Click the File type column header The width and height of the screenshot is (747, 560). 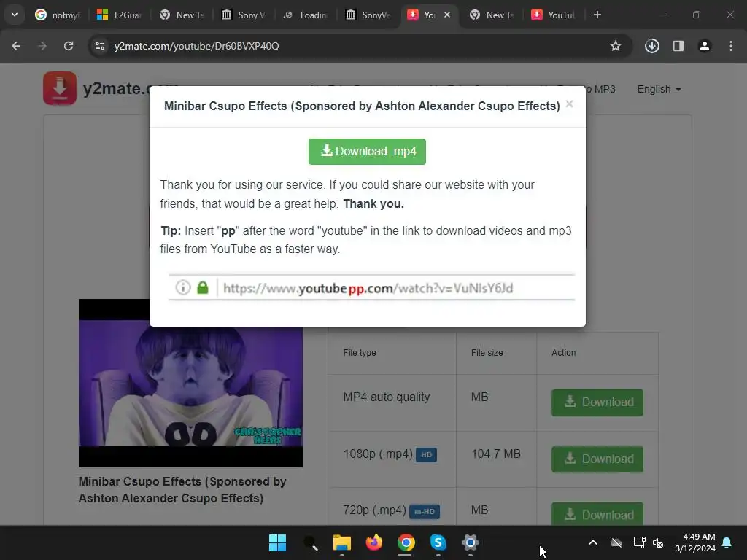360,353
